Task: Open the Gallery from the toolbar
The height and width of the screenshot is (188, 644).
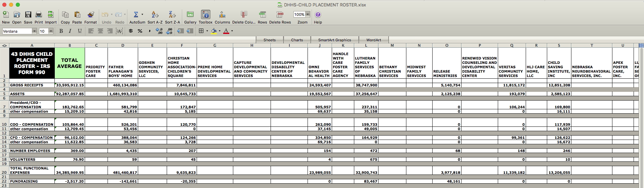Action: coord(190,14)
